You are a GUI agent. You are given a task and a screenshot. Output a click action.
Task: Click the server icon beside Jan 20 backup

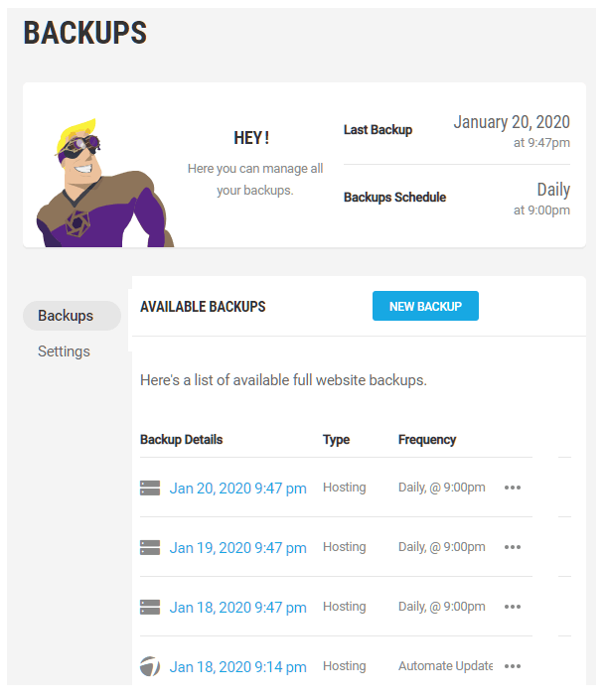[150, 488]
